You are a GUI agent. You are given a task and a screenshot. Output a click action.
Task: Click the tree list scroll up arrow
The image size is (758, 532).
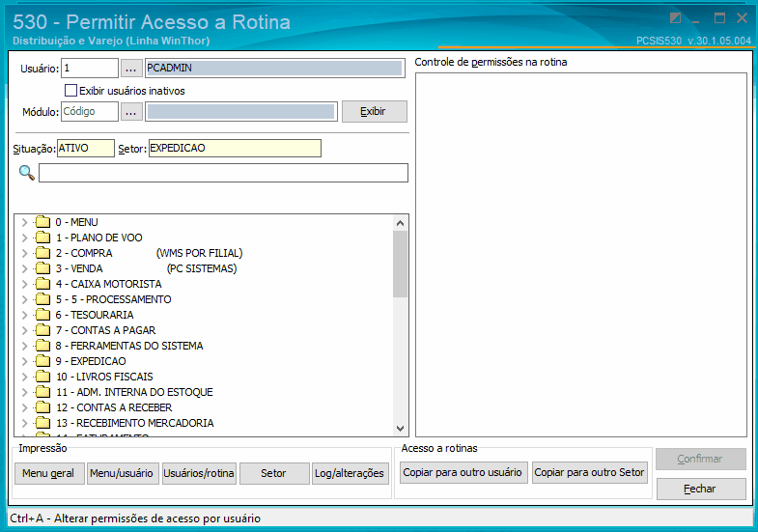tap(400, 223)
